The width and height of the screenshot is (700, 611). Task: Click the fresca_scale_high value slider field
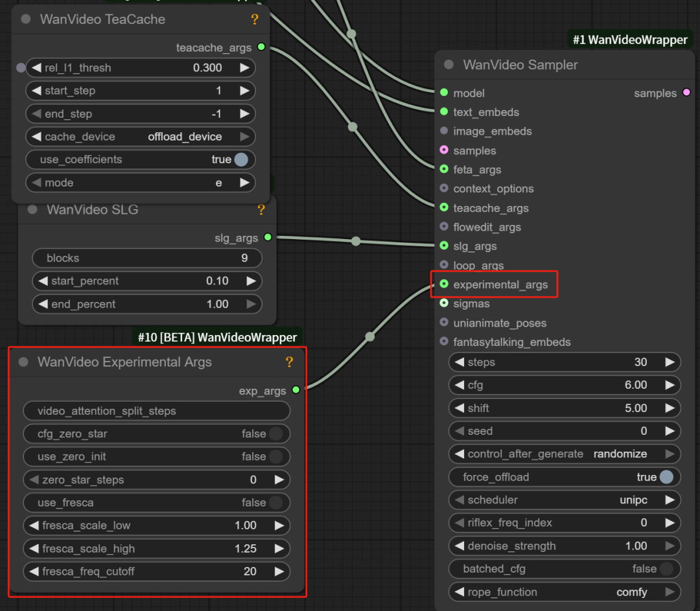click(156, 549)
